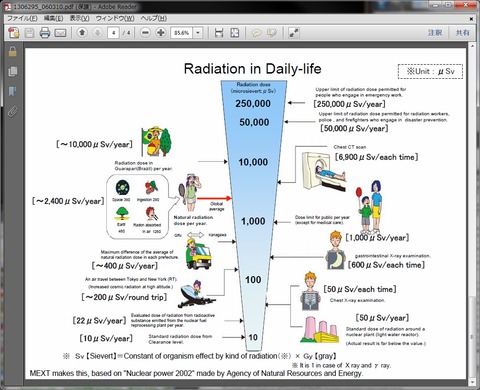
Task: Click the nuclear plant illustration
Action: point(320,329)
